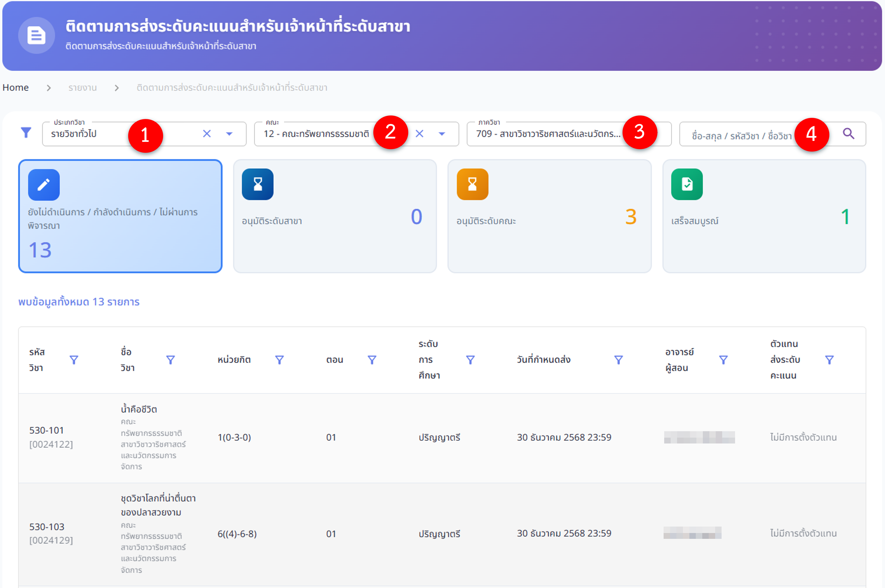Image resolution: width=885 pixels, height=588 pixels.
Task: Filter the หน่วยกิต column
Action: [279, 360]
